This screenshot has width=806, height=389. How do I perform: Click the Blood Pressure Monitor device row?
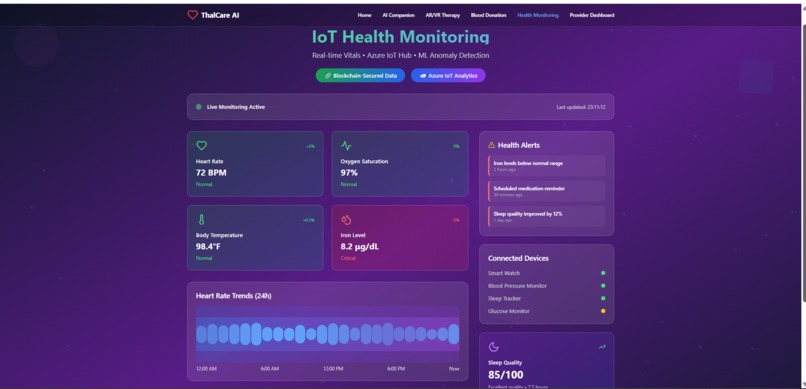click(x=546, y=286)
